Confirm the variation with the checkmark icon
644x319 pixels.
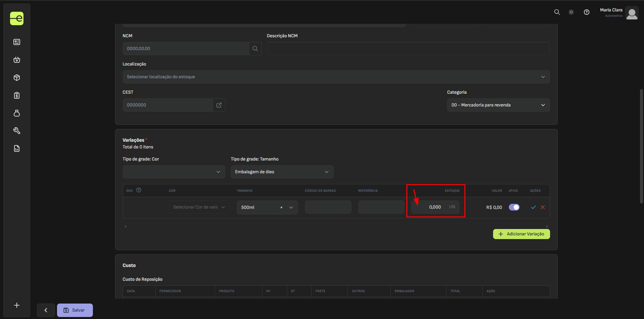pyautogui.click(x=533, y=207)
